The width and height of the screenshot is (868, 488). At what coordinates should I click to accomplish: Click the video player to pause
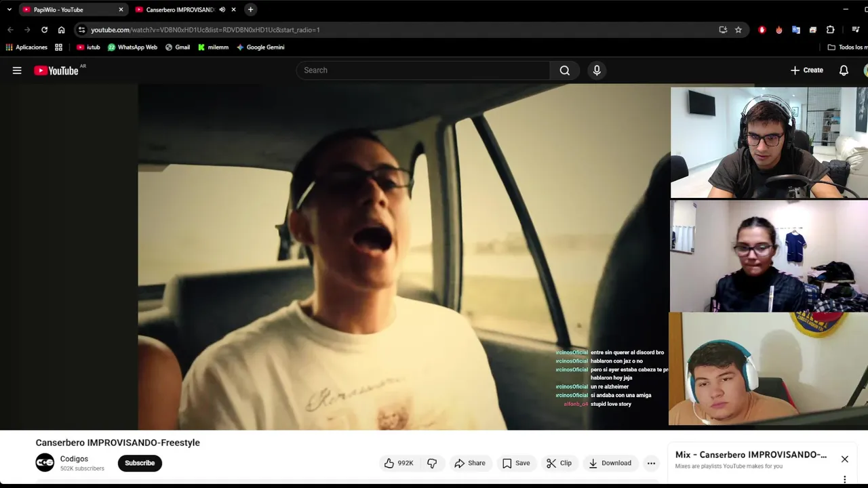(403, 257)
